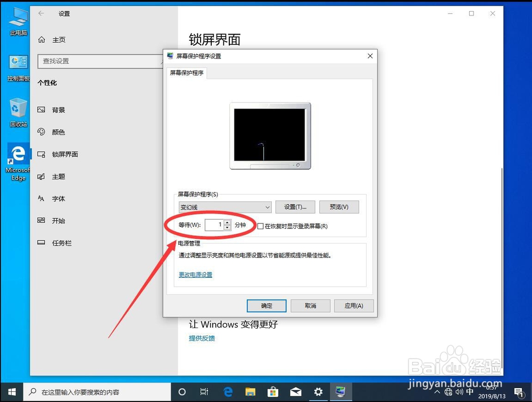Launch Microsoft Edge desktop shortcut
Image resolution: width=532 pixels, height=402 pixels.
18,162
